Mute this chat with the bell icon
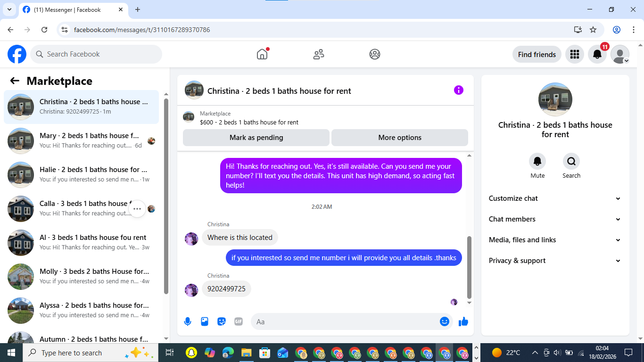Screen dimensions: 644x362 point(537,161)
